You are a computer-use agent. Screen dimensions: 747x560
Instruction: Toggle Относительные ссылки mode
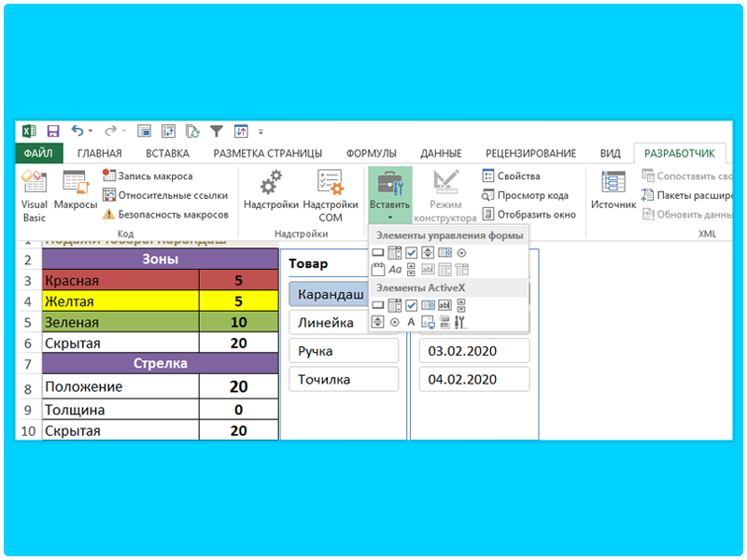click(x=165, y=195)
